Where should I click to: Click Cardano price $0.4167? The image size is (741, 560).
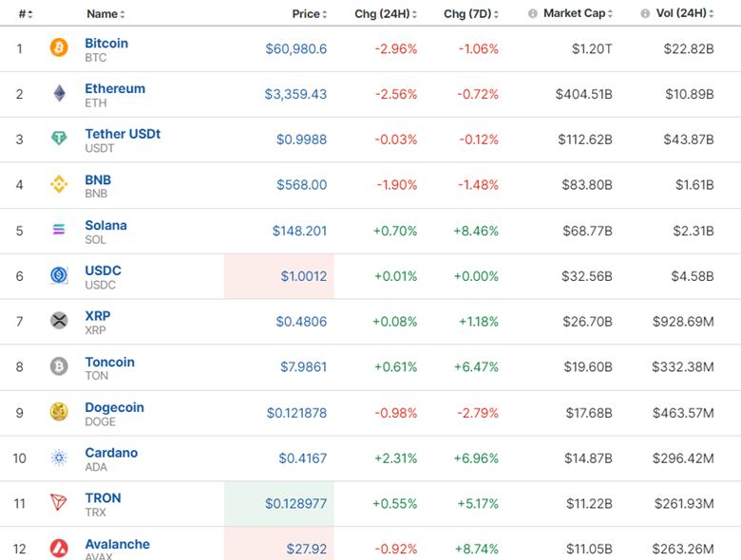click(302, 458)
